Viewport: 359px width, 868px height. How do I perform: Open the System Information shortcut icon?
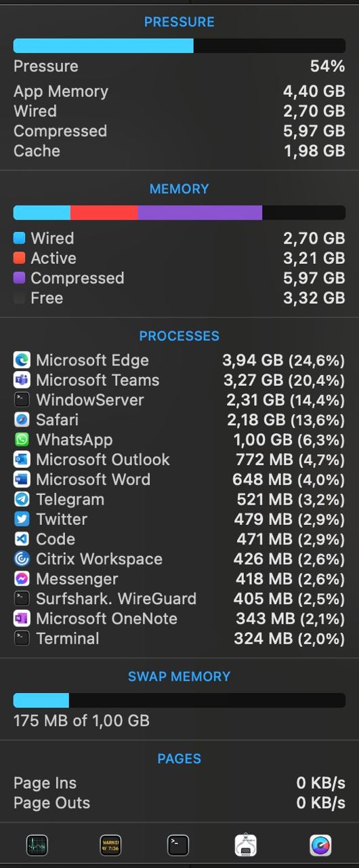click(246, 845)
